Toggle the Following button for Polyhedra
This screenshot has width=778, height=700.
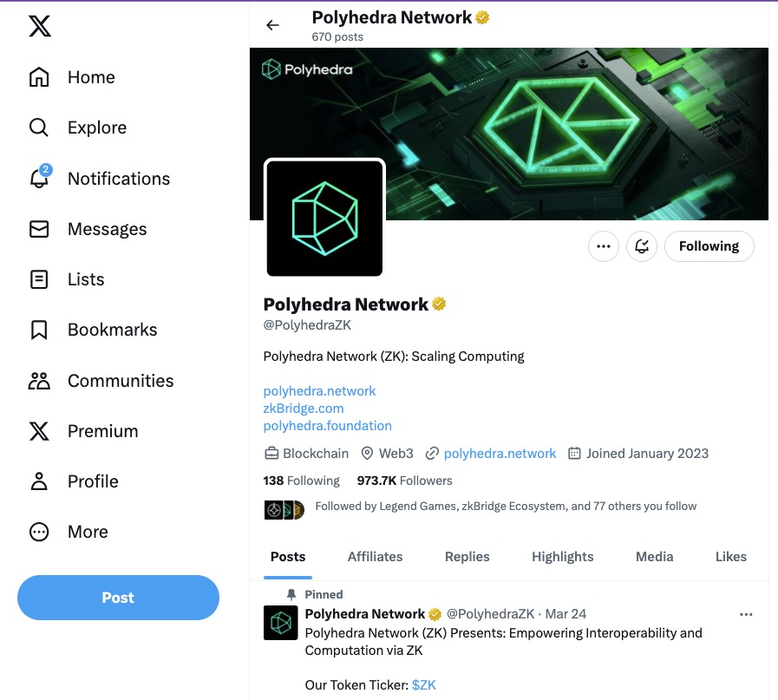[x=709, y=246]
